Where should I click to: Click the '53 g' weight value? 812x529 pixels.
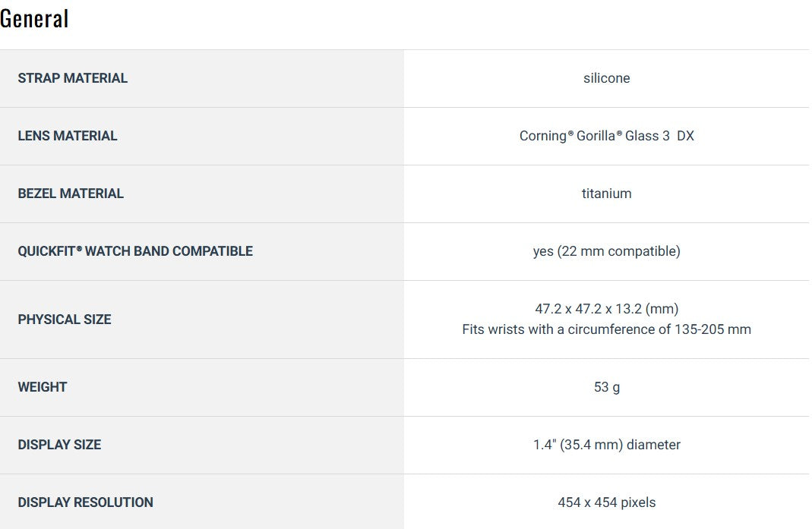pos(606,387)
